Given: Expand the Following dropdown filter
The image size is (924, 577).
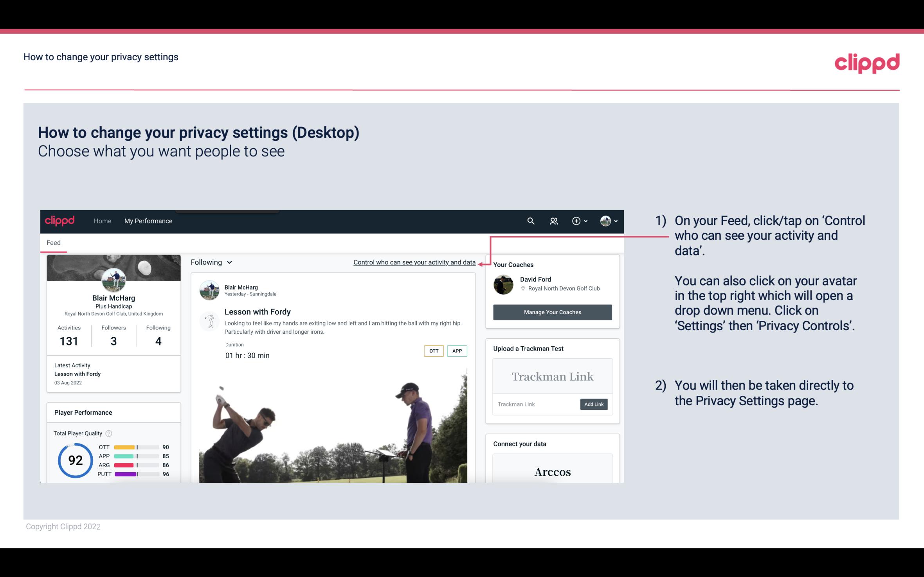Looking at the screenshot, I should pyautogui.click(x=210, y=262).
